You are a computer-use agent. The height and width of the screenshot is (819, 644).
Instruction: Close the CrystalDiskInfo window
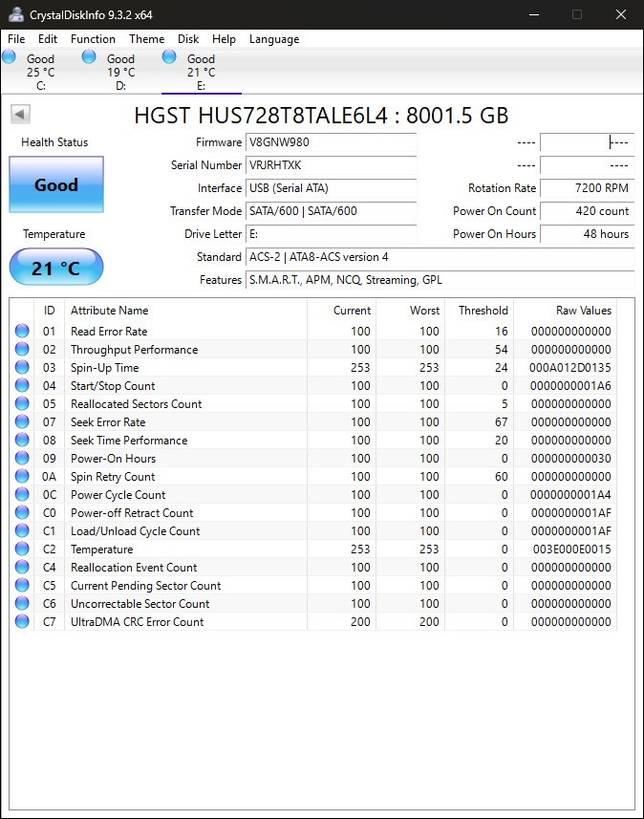click(620, 14)
